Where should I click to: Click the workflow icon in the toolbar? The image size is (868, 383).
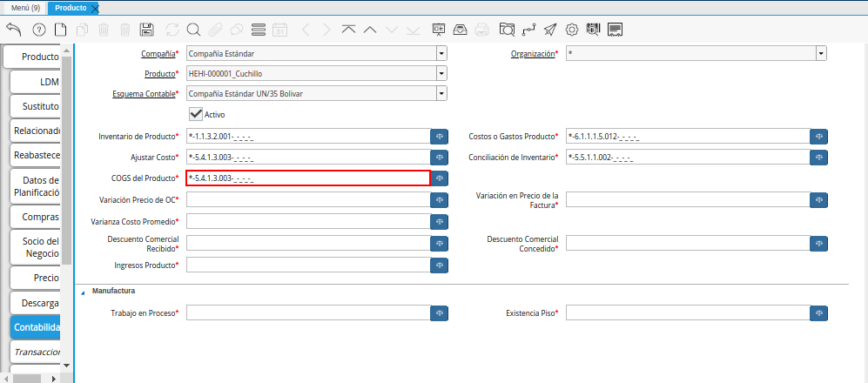(528, 30)
